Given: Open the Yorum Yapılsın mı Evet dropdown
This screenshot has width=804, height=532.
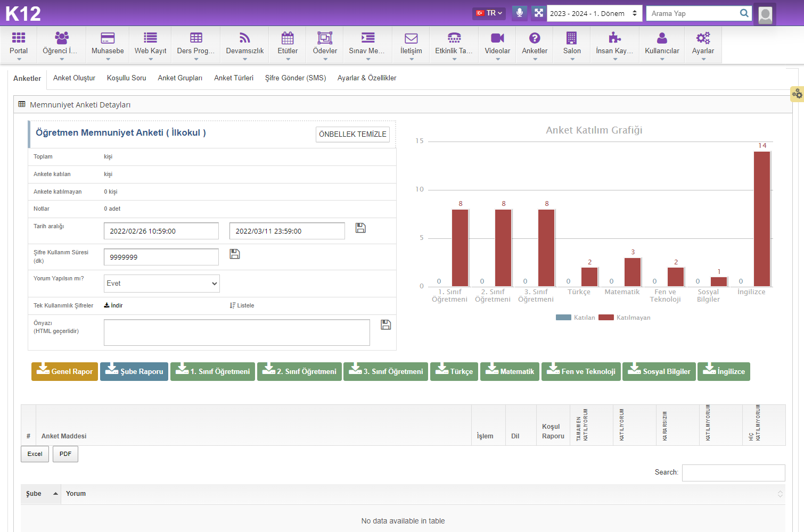Looking at the screenshot, I should pyautogui.click(x=162, y=284).
